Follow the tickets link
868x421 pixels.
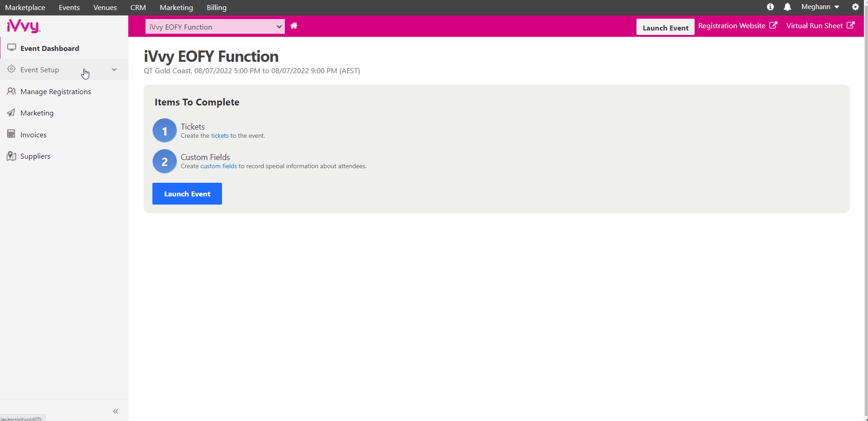[220, 135]
